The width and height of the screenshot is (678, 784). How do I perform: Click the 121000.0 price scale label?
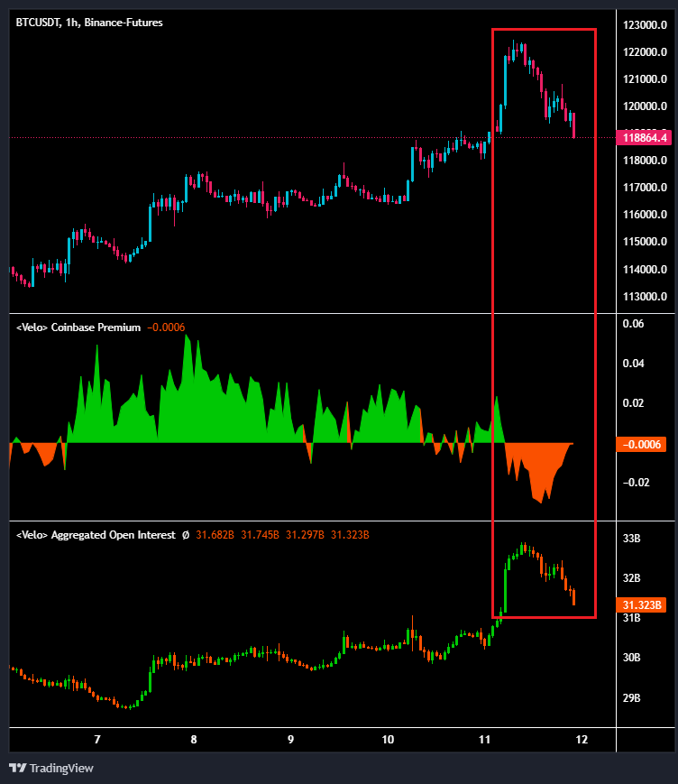[x=645, y=79]
